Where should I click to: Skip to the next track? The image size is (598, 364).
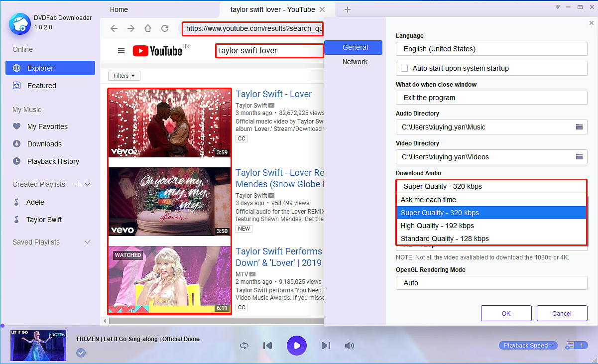[x=326, y=346]
